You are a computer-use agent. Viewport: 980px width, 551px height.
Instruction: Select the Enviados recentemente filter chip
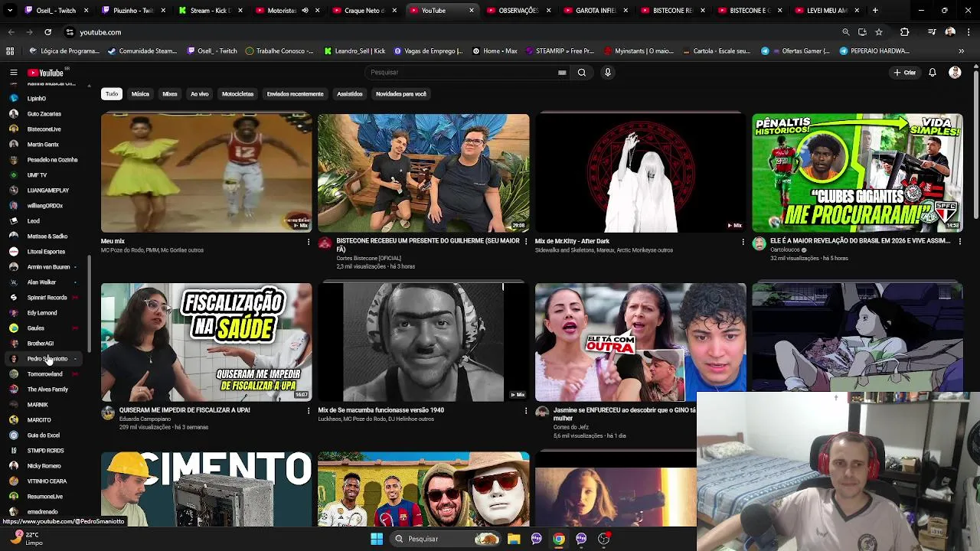[x=295, y=94]
